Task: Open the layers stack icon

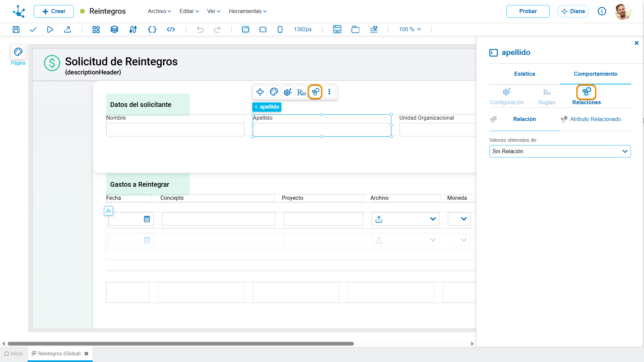Action: pyautogui.click(x=114, y=29)
